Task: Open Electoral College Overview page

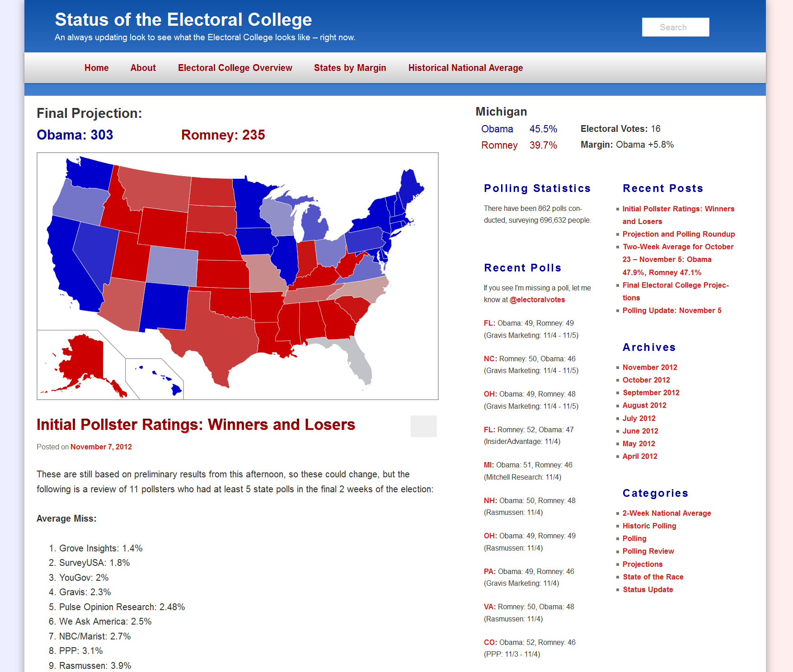Action: [x=235, y=68]
